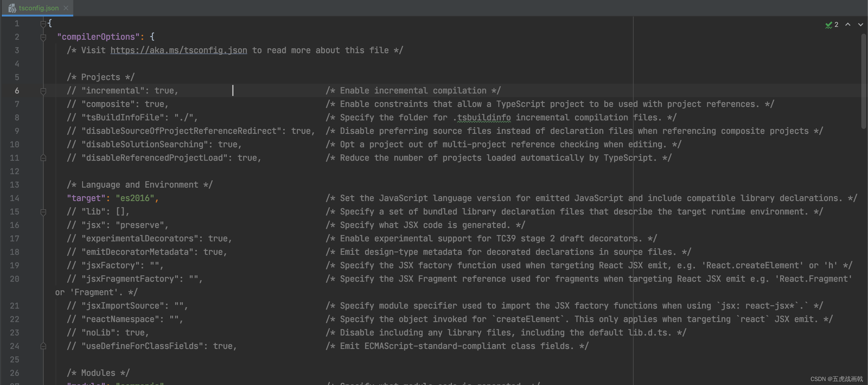Click "Specify what JSX code is generated" comment
The height and width of the screenshot is (385, 868).
(x=425, y=225)
